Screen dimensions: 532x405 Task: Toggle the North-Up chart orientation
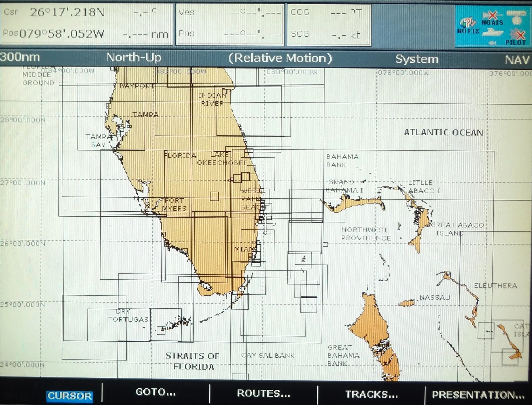134,58
